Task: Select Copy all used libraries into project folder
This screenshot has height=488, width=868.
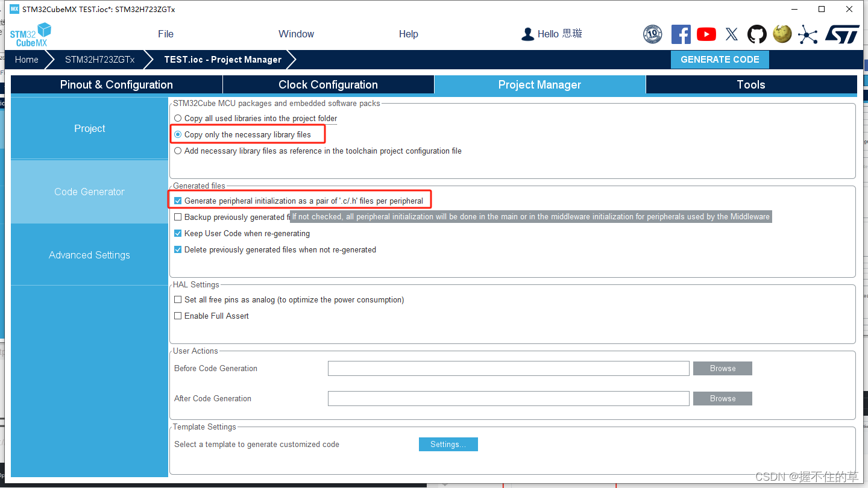Action: click(x=178, y=119)
